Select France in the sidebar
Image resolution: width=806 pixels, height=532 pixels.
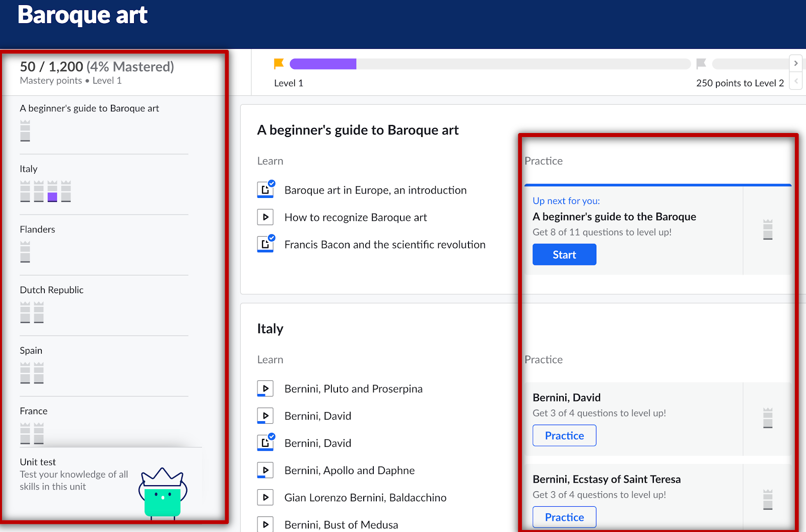point(34,411)
